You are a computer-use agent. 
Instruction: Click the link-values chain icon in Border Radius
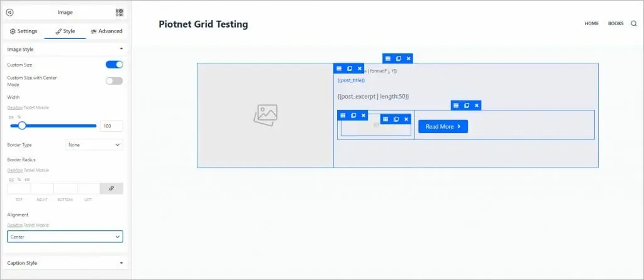point(111,188)
